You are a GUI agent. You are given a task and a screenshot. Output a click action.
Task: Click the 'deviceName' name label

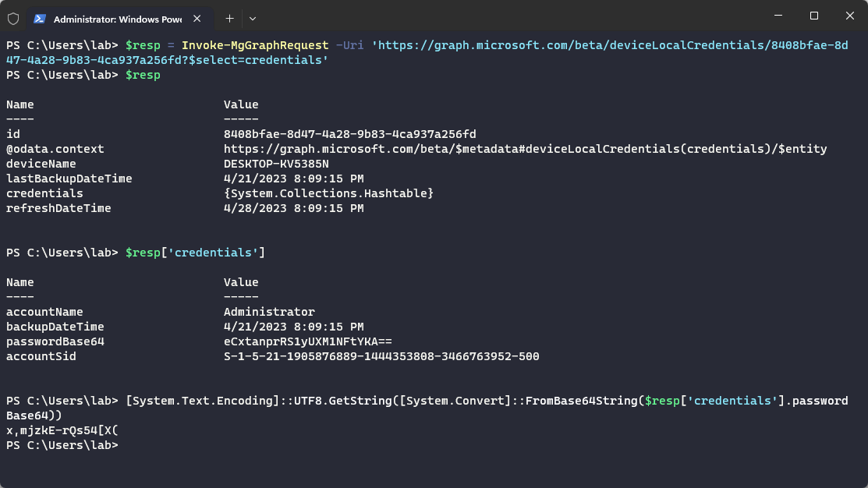point(41,164)
